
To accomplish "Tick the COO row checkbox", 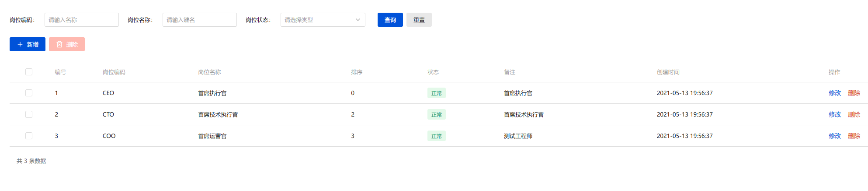I will [x=29, y=136].
